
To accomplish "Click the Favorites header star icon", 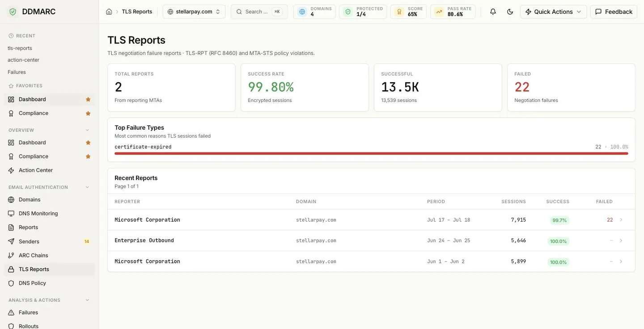I will click(11, 86).
